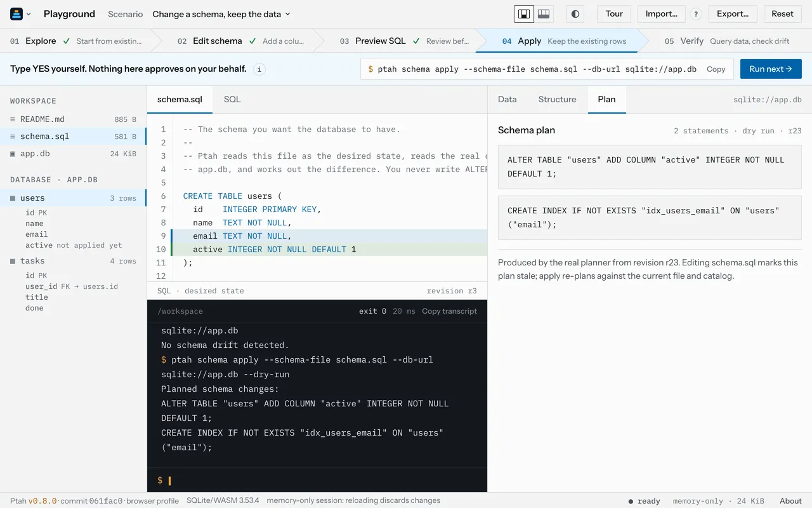
Task: Switch to the SQL editor tab
Action: click(232, 100)
